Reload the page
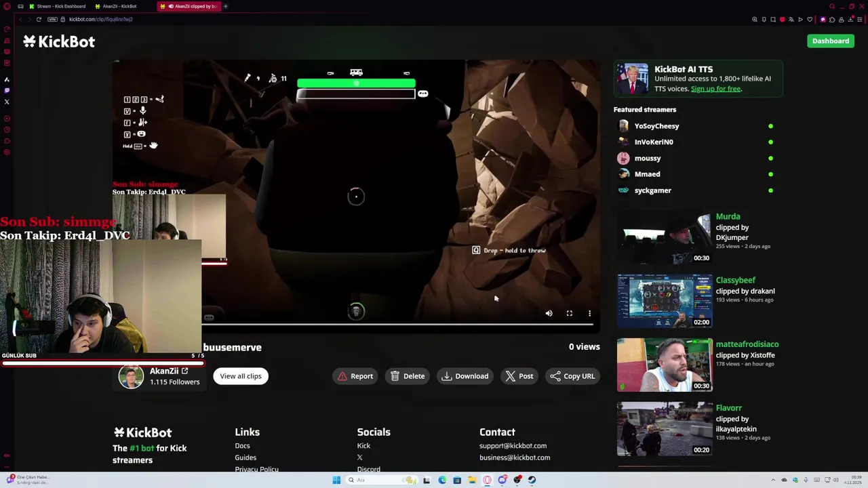Screen dimensions: 868x488 (39, 19)
